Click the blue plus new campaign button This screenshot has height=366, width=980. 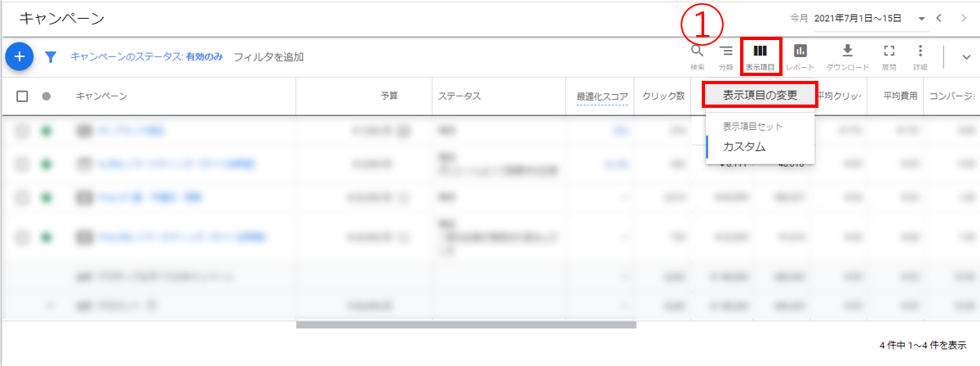pyautogui.click(x=20, y=56)
